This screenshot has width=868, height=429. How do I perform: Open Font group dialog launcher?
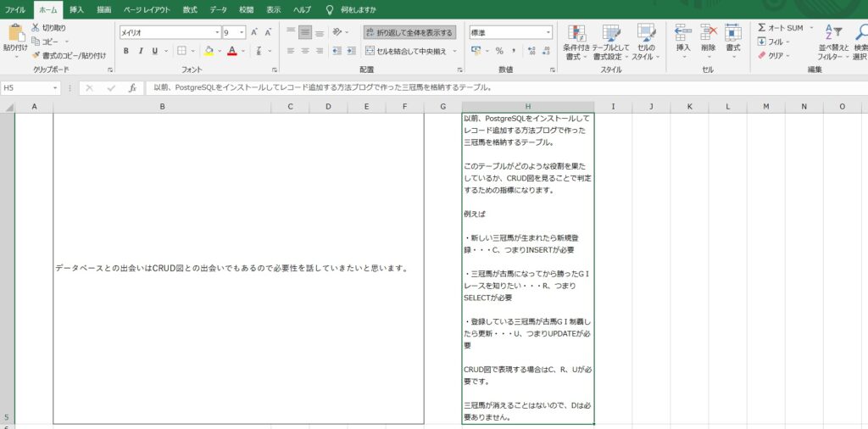coord(275,70)
